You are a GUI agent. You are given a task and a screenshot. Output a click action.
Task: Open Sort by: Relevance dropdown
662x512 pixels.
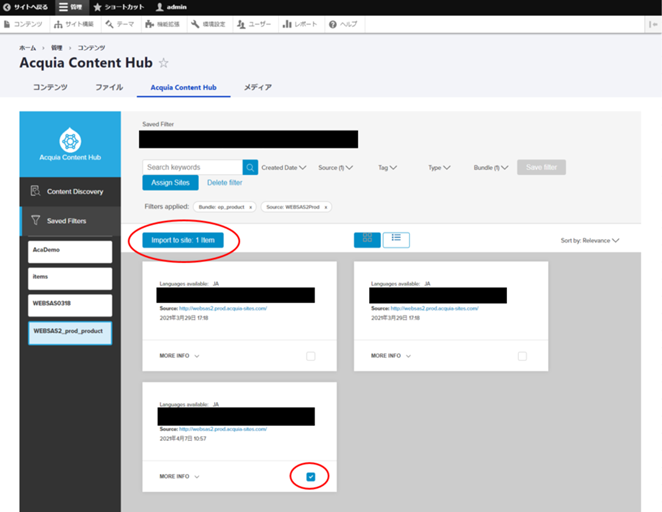click(x=590, y=241)
